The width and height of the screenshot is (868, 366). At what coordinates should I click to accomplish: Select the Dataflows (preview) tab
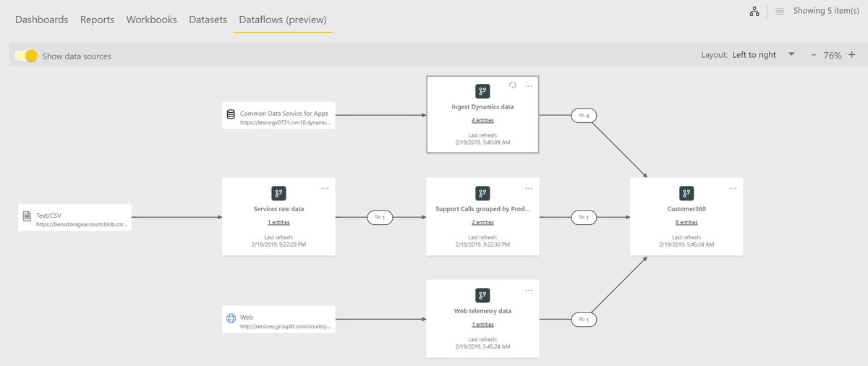tap(283, 20)
